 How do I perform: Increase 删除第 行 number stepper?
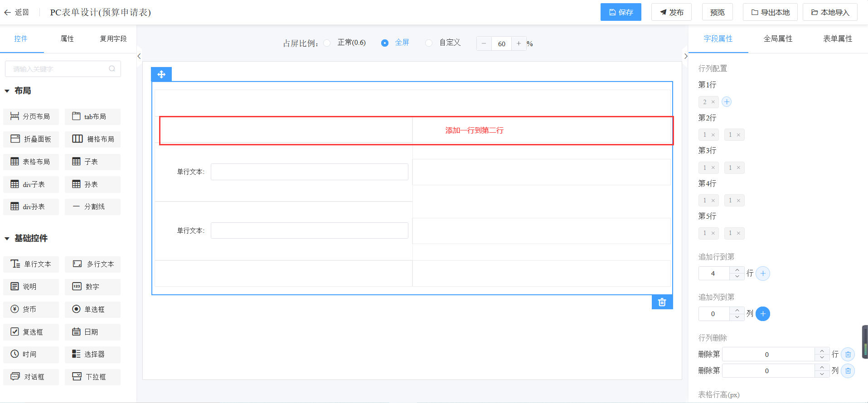(x=822, y=351)
